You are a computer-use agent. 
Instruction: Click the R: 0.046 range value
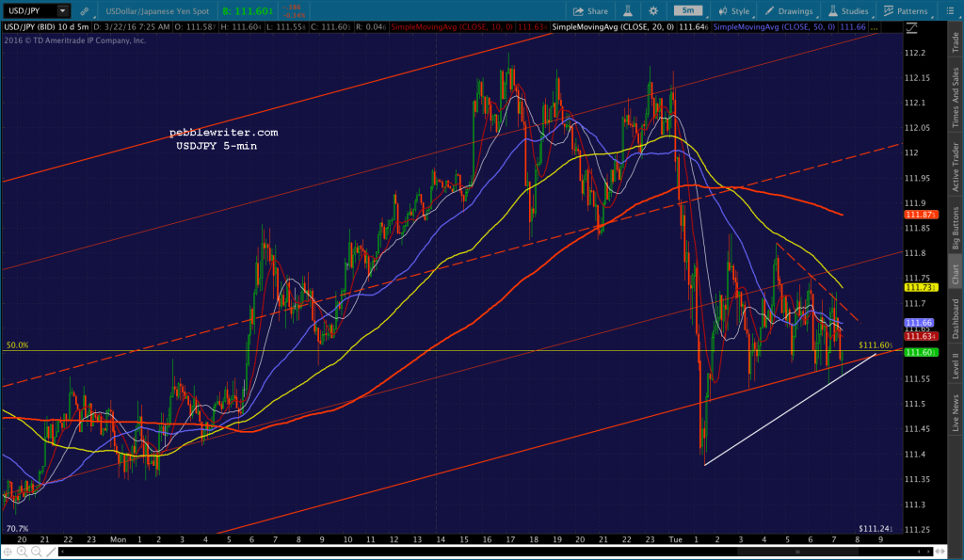371,27
